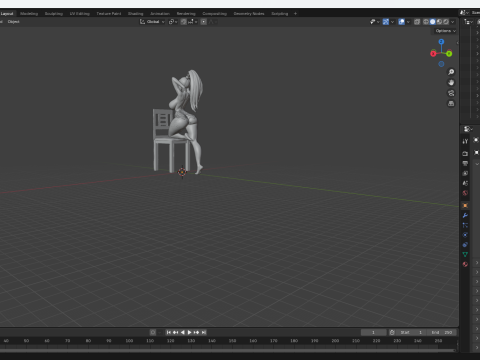Jump to the start frame
The width and height of the screenshot is (480, 360).
click(x=169, y=332)
